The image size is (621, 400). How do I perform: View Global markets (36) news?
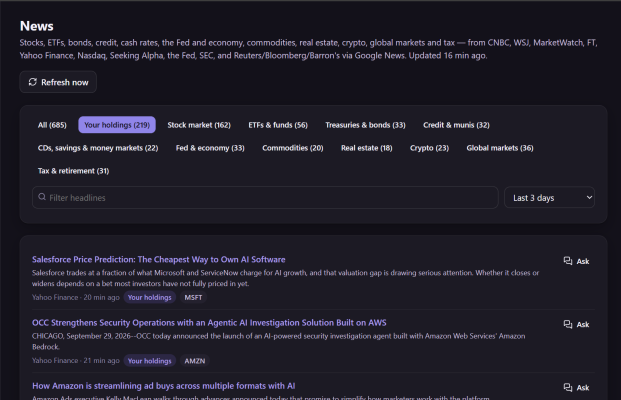500,148
